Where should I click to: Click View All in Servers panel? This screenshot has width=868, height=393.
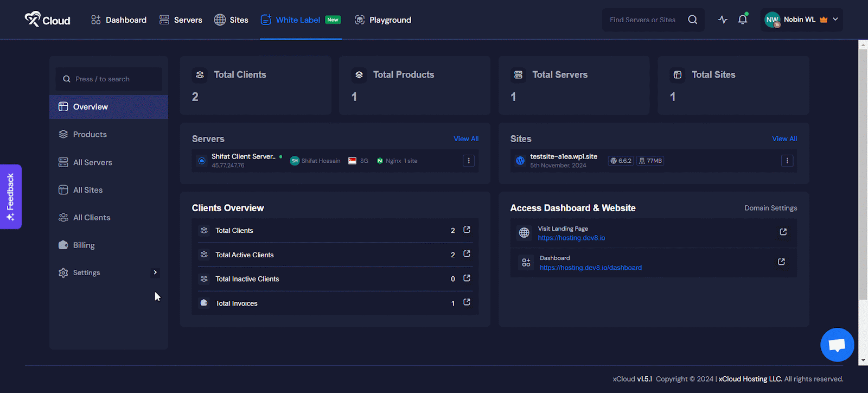tap(466, 139)
